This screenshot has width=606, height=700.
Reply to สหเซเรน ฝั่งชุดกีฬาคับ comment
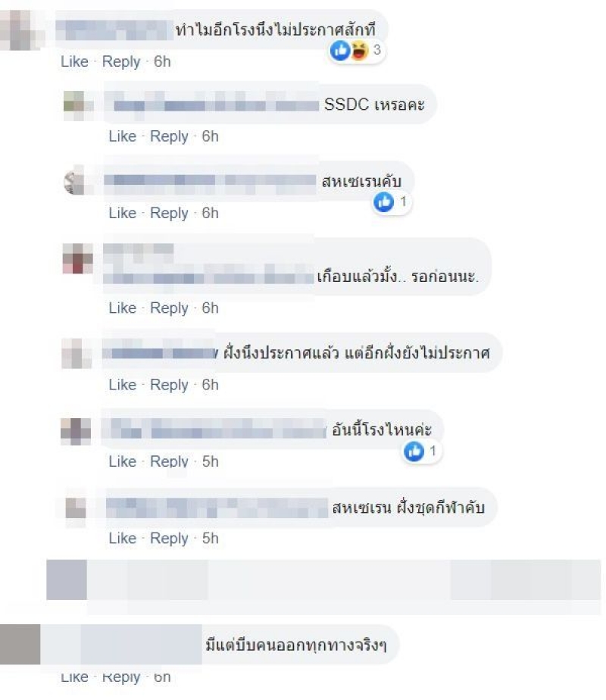click(169, 538)
